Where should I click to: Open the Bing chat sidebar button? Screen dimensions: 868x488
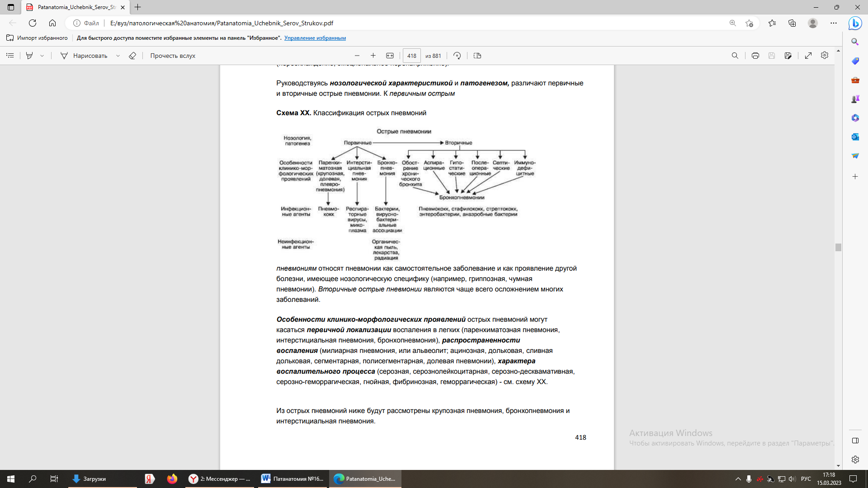(x=855, y=23)
